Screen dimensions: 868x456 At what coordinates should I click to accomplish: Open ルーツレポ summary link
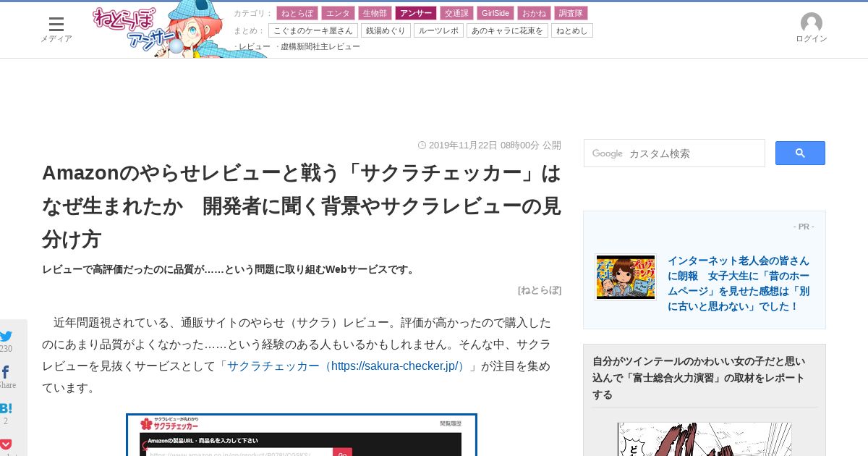click(438, 30)
